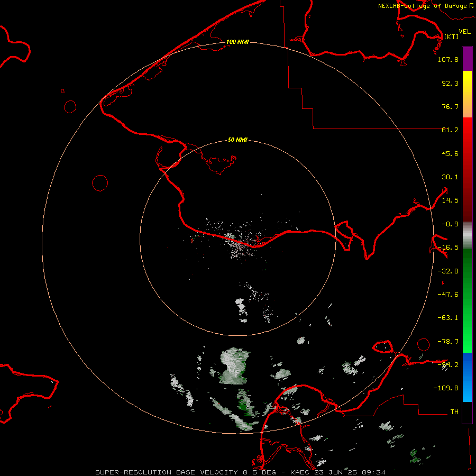This screenshot has height=476, width=476.
Task: Click the 107.8 velocity scale value
Action: pyautogui.click(x=448, y=59)
